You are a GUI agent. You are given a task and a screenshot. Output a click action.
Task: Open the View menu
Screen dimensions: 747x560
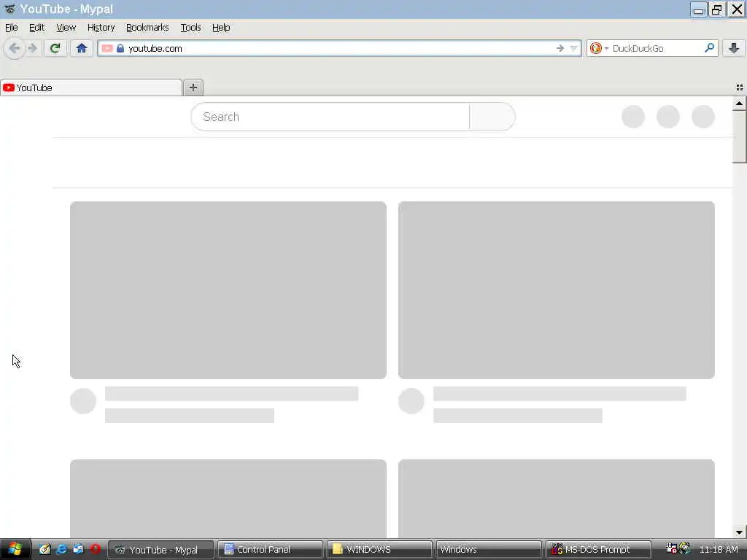(66, 28)
